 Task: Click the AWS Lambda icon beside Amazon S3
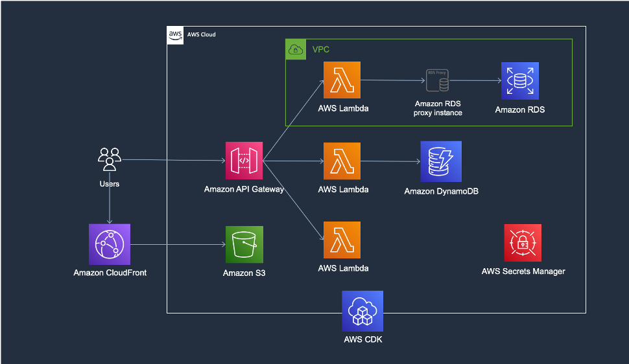342,240
